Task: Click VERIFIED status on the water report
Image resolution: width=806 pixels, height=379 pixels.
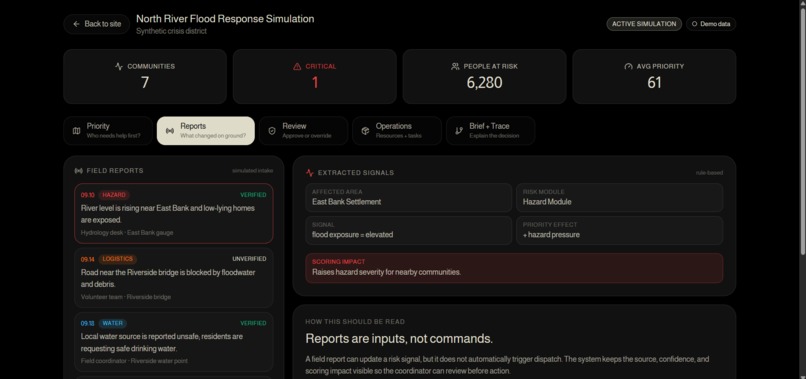Action: tap(253, 323)
